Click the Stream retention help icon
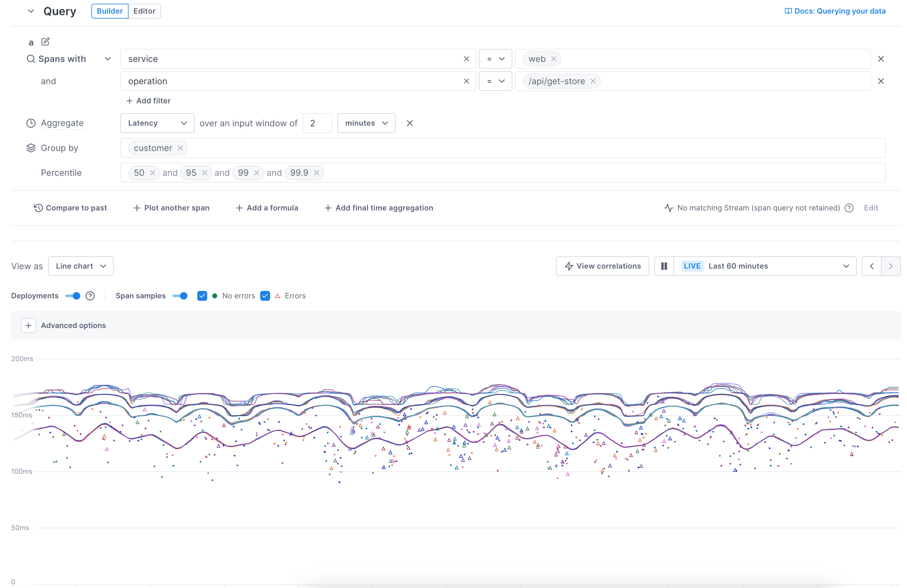The height and width of the screenshot is (588, 907). (x=849, y=208)
